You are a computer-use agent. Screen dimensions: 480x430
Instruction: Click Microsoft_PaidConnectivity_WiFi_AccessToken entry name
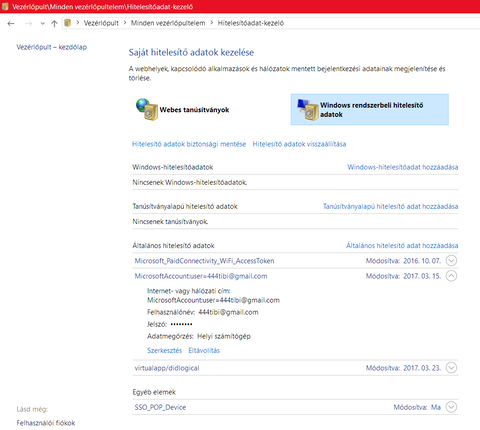click(x=204, y=261)
